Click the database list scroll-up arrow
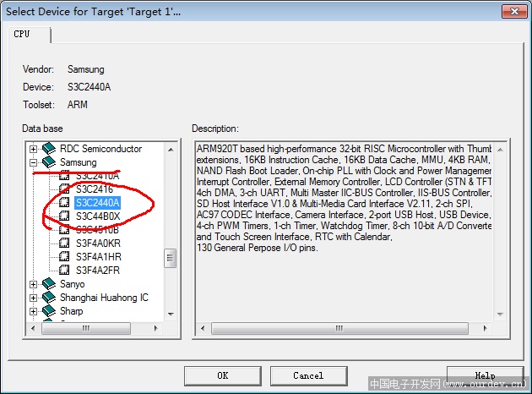This screenshot has height=394, width=532. (x=171, y=150)
